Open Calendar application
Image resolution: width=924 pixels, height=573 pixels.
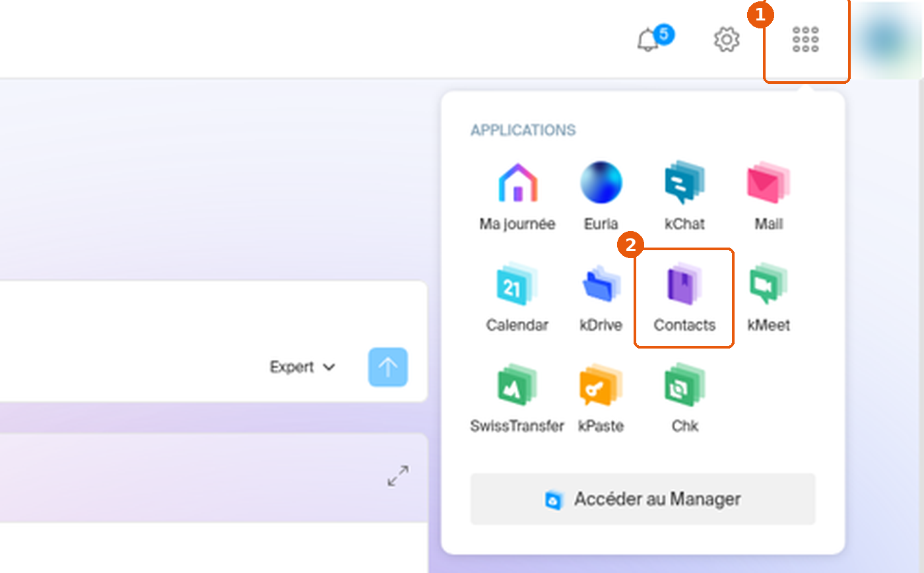(517, 298)
